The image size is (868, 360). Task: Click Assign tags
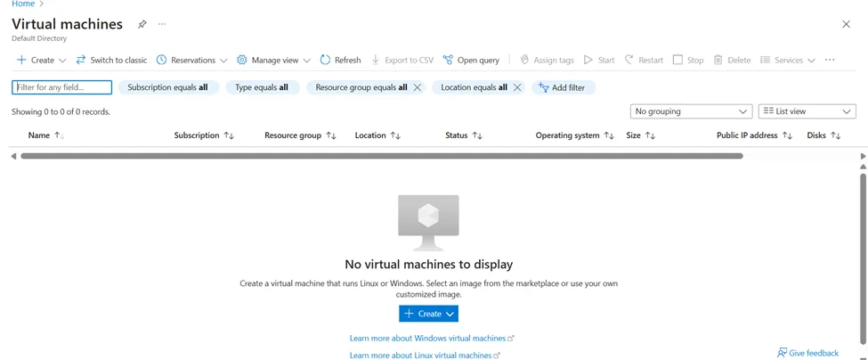point(547,60)
